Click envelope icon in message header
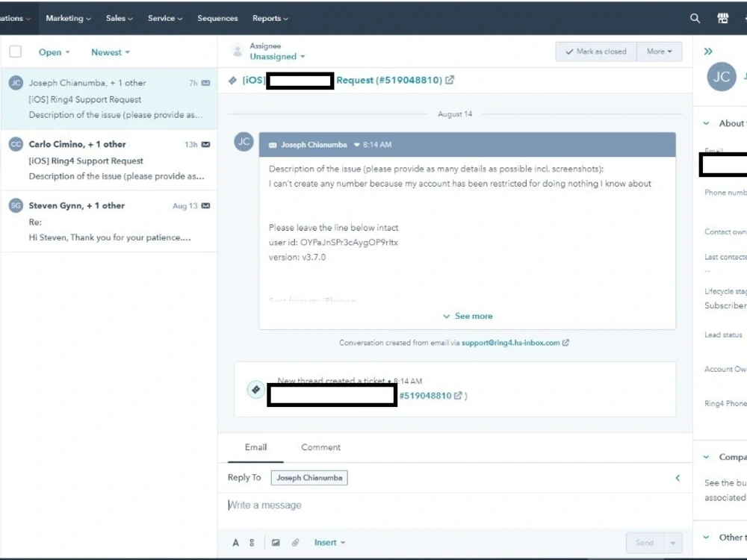Screen dimensions: 747x560 273,146
